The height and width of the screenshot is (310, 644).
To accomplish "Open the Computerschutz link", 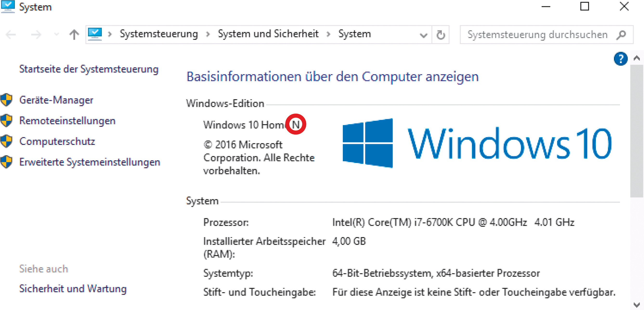I will (x=57, y=142).
